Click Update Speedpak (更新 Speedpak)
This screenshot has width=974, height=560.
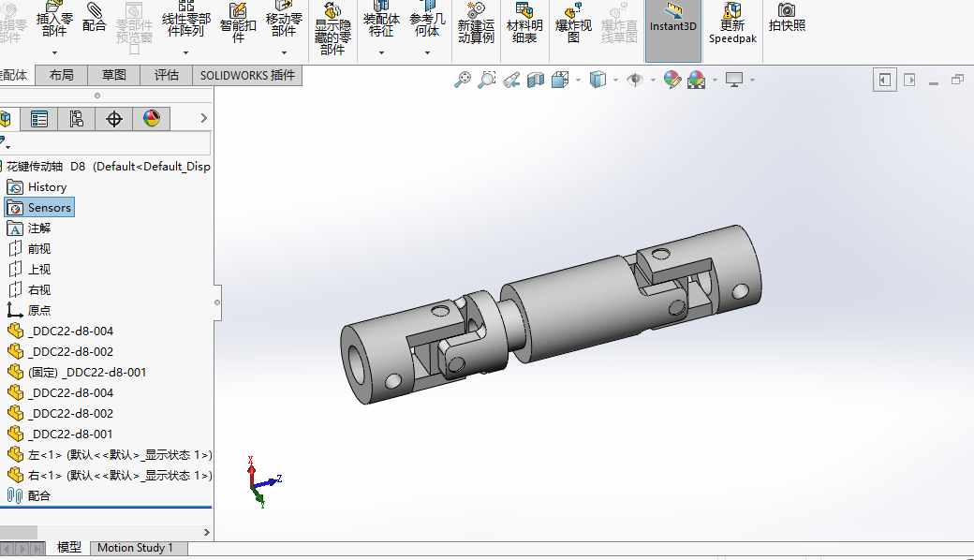(733, 23)
